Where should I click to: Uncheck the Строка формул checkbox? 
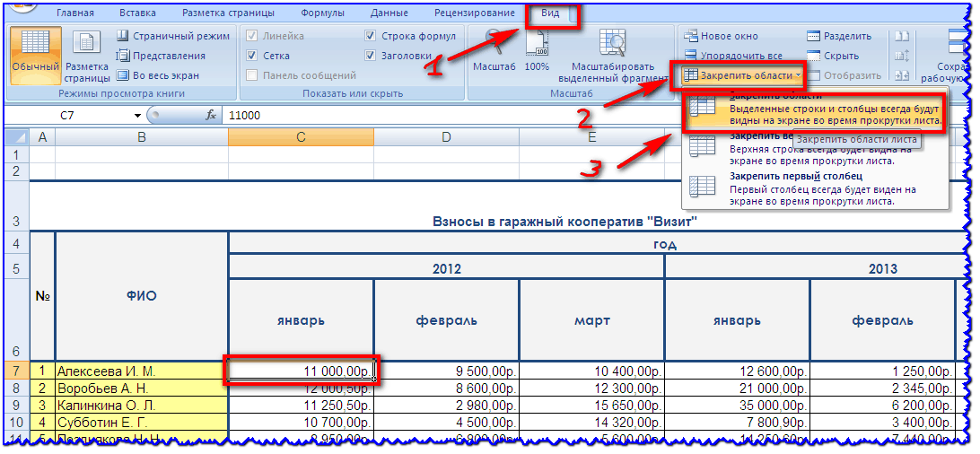[x=372, y=36]
